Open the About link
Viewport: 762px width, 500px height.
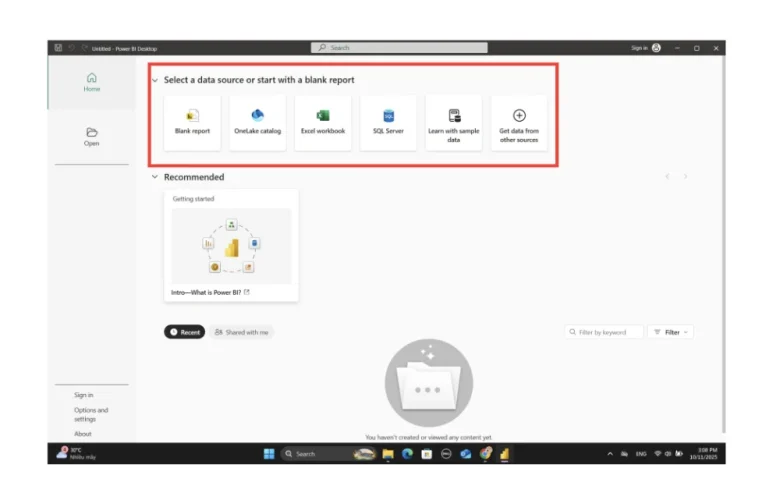83,433
